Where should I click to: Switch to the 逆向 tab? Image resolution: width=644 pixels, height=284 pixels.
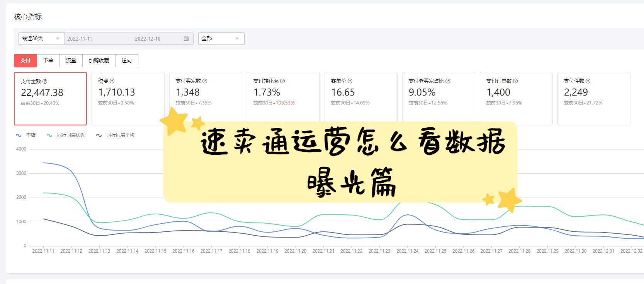pyautogui.click(x=127, y=60)
